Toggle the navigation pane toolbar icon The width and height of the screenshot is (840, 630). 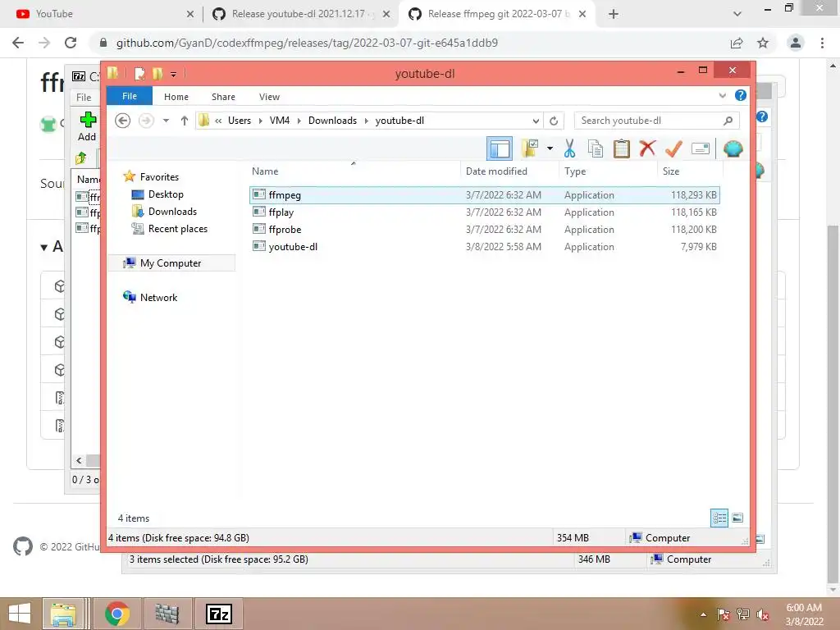click(x=500, y=148)
